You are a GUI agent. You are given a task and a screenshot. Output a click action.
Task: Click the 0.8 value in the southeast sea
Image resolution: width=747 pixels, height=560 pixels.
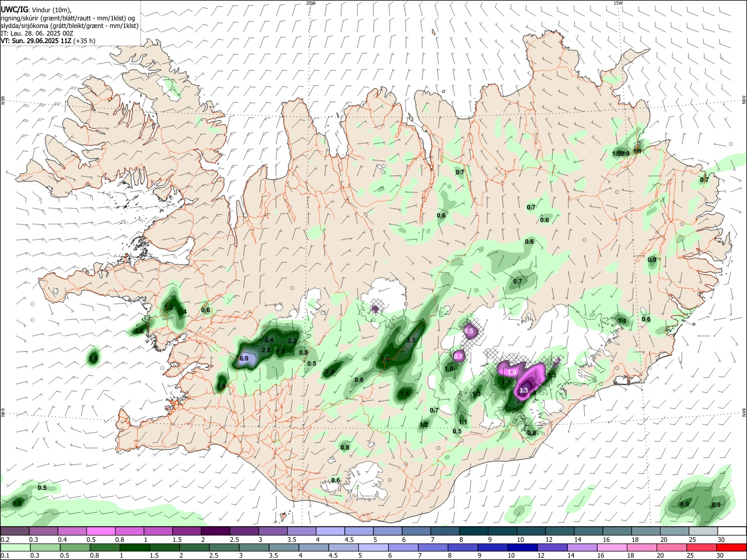[x=715, y=505]
